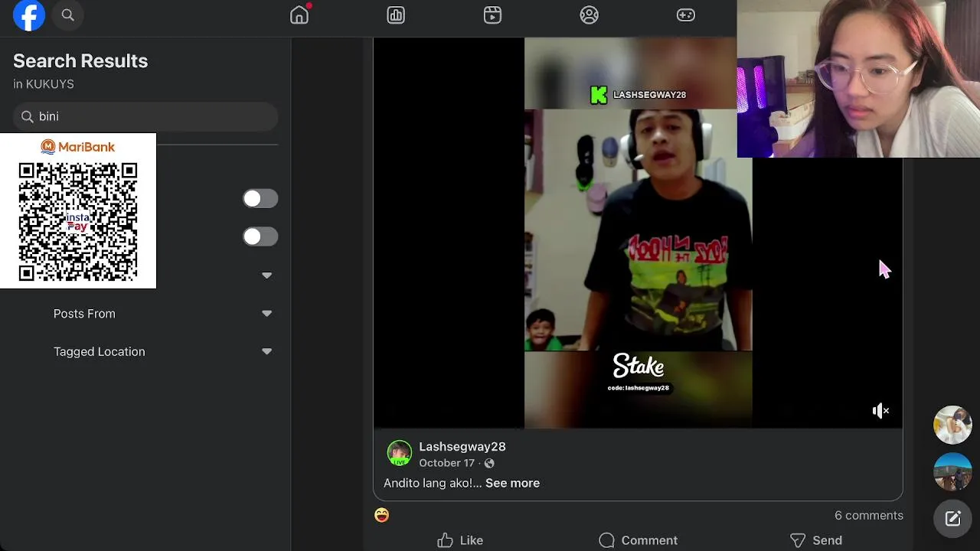The width and height of the screenshot is (980, 551).
Task: Toggle the second filter switch
Action: click(x=260, y=236)
